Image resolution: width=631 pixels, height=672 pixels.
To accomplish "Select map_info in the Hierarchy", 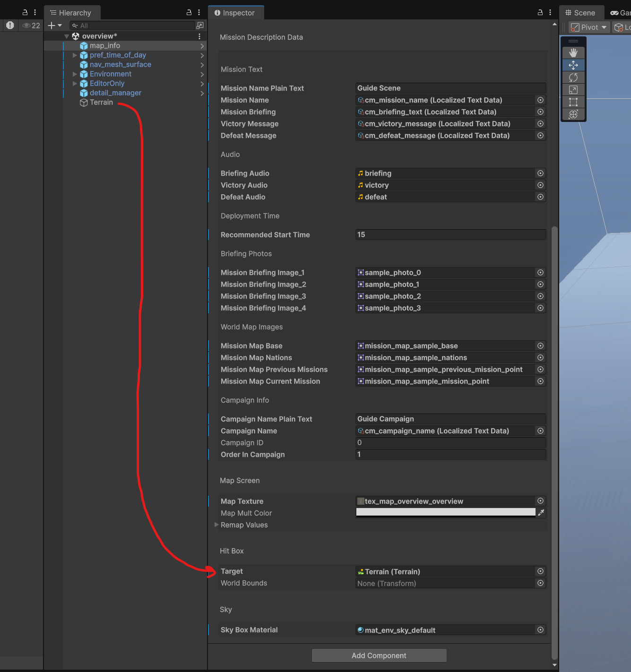I will (105, 46).
